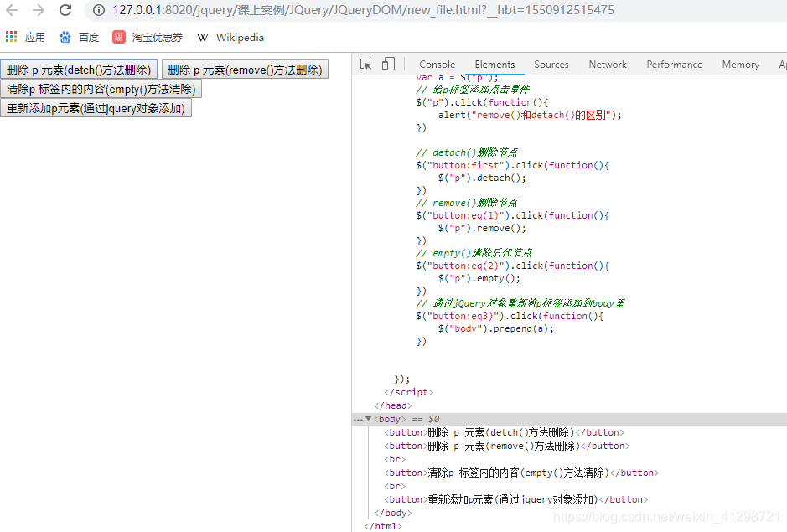Click the detch() delete p element button

79,70
